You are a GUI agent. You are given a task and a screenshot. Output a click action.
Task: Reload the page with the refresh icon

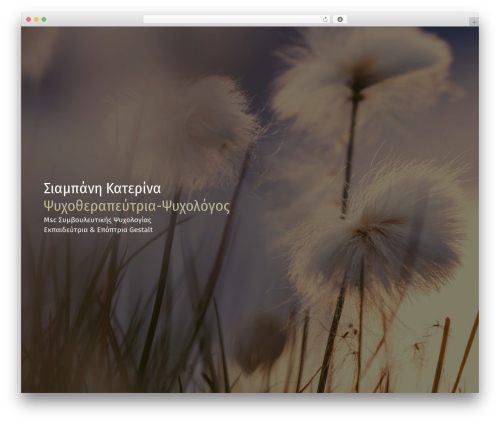pos(325,19)
